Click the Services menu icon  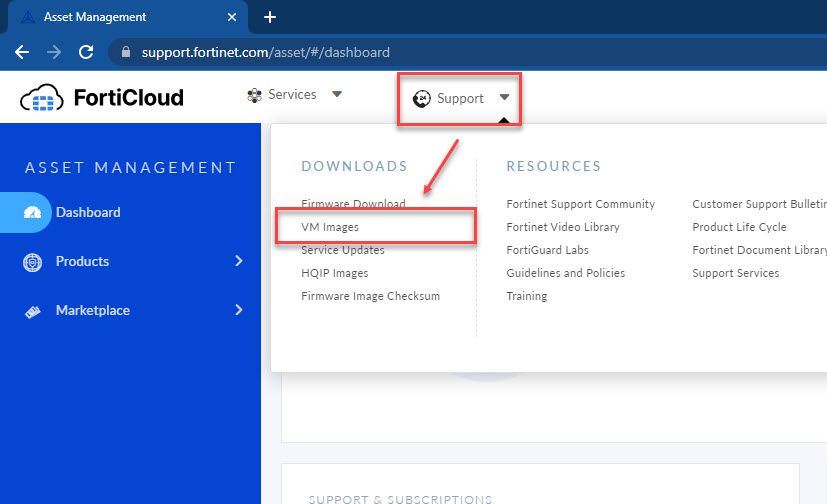(x=254, y=95)
